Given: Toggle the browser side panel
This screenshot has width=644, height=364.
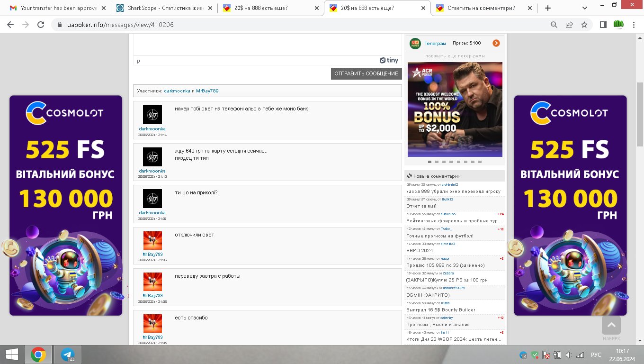Looking at the screenshot, I should coord(603,25).
